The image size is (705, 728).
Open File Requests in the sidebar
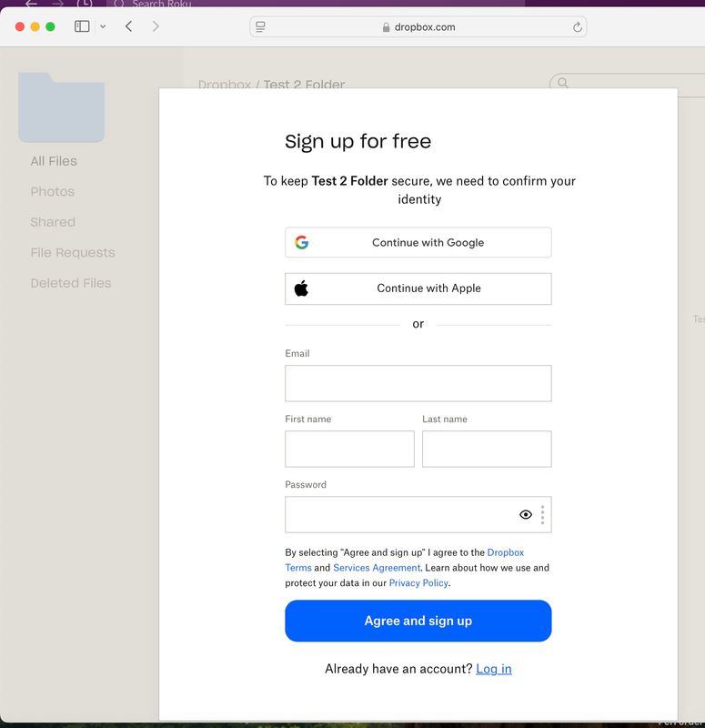(73, 253)
